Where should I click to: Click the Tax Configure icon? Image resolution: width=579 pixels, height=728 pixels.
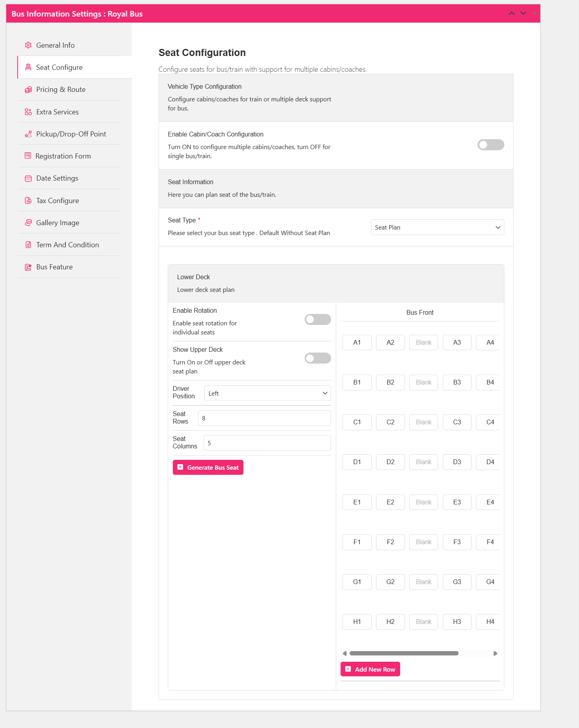pyautogui.click(x=28, y=201)
